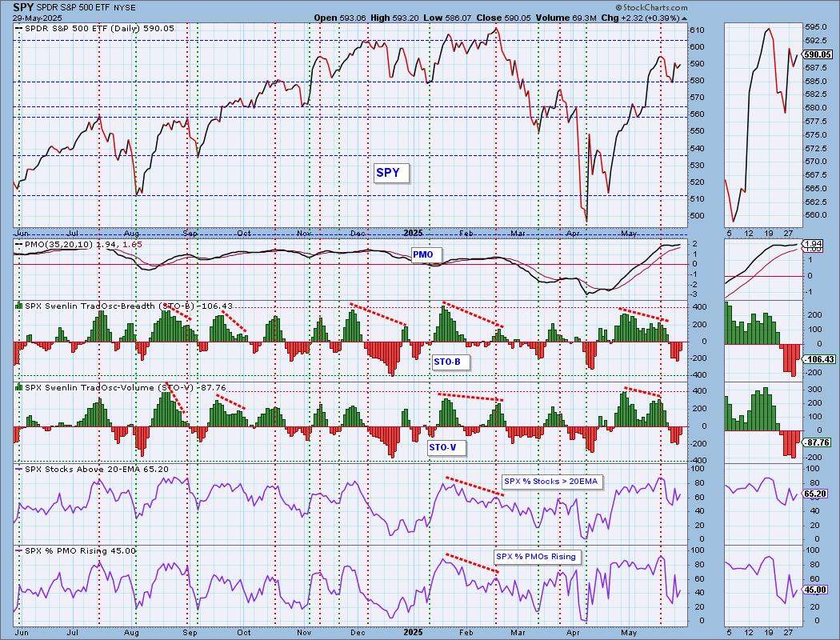Screen dimensions: 840x640
Task: Select the NYSE exchange label in the header
Action: click(125, 8)
